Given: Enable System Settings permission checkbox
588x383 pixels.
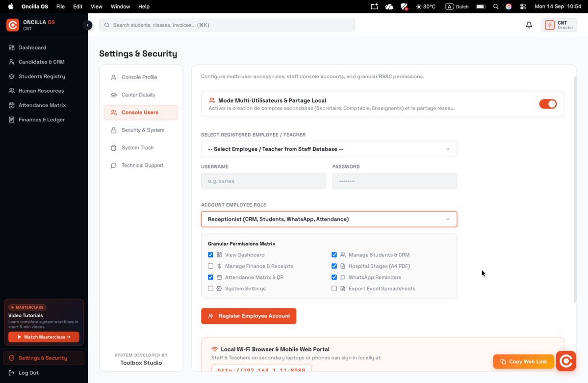Looking at the screenshot, I should (x=210, y=288).
